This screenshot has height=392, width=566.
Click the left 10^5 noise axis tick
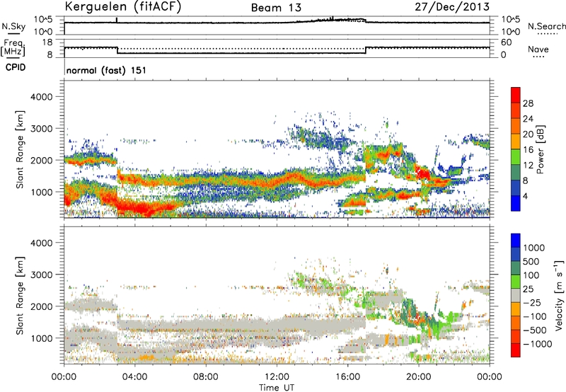44,19
